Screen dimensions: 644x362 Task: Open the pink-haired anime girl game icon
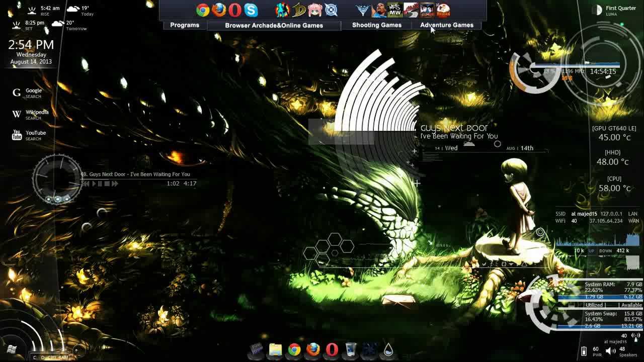[314, 10]
